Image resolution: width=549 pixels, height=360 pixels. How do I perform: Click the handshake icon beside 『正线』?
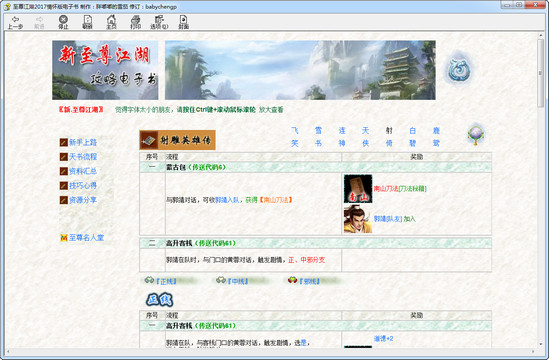click(x=150, y=280)
